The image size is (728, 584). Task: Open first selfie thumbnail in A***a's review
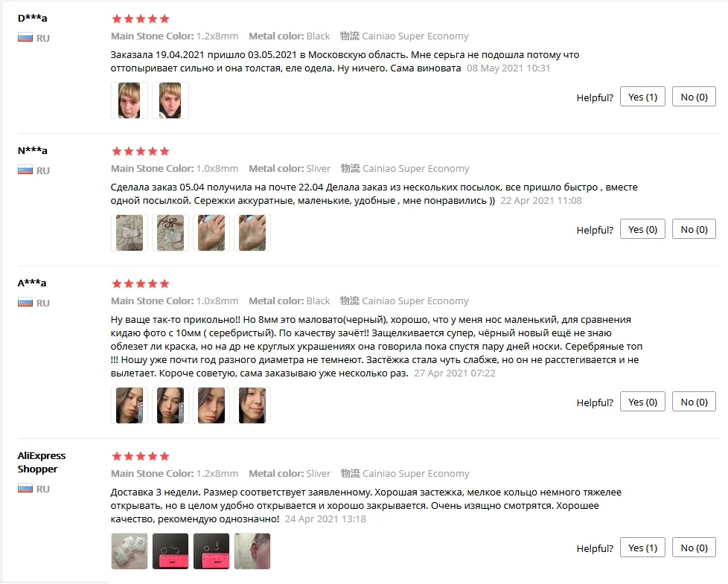[130, 405]
